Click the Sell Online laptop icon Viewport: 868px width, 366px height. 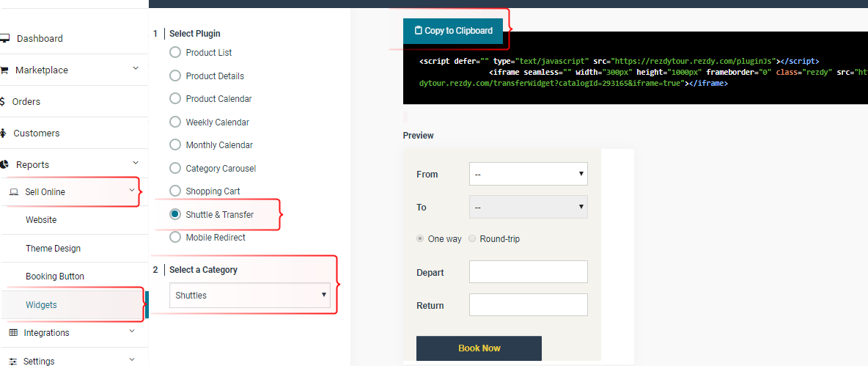point(15,192)
